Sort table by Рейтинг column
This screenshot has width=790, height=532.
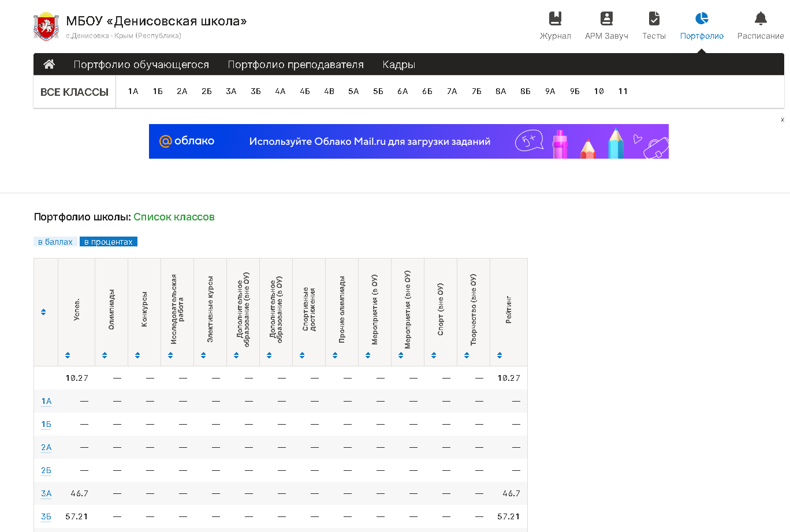(x=500, y=355)
